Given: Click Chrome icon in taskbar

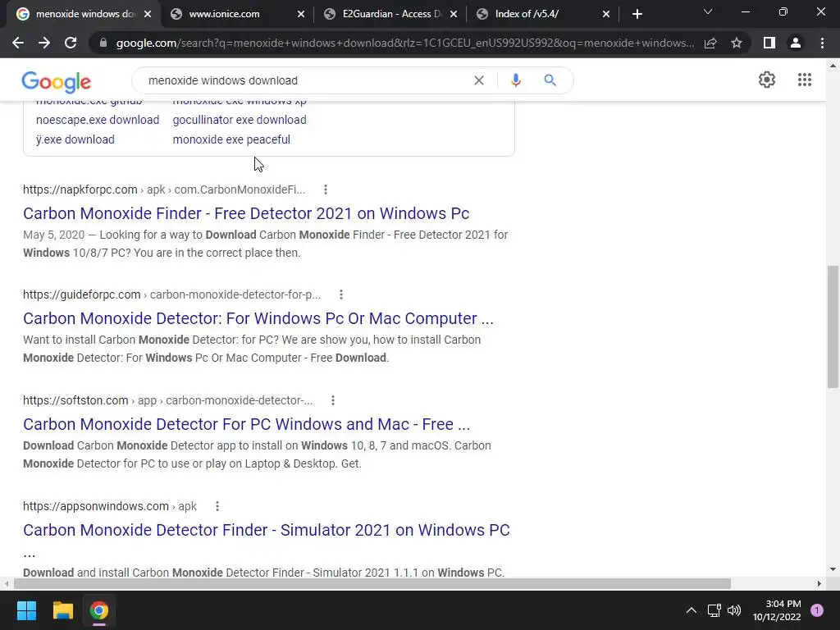Looking at the screenshot, I should (98, 610).
